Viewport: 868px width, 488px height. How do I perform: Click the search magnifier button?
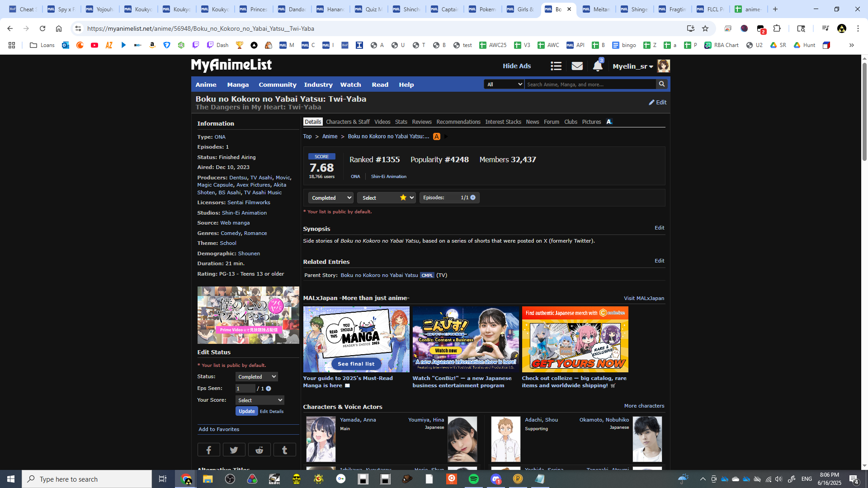[662, 84]
